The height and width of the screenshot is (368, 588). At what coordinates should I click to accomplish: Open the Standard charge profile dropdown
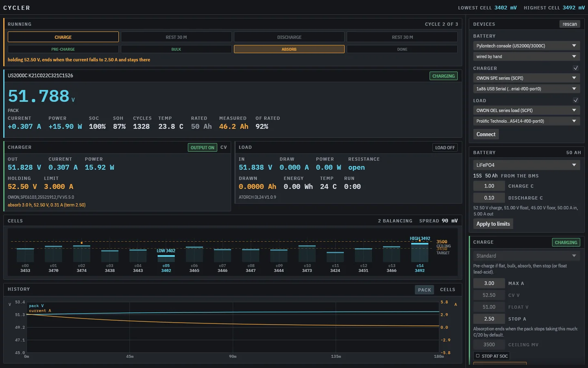point(527,256)
